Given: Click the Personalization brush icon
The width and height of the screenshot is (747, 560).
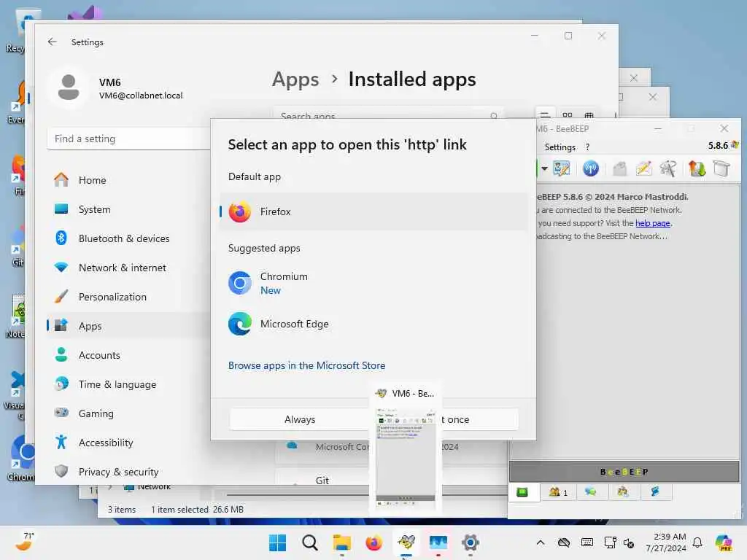Looking at the screenshot, I should (x=61, y=296).
